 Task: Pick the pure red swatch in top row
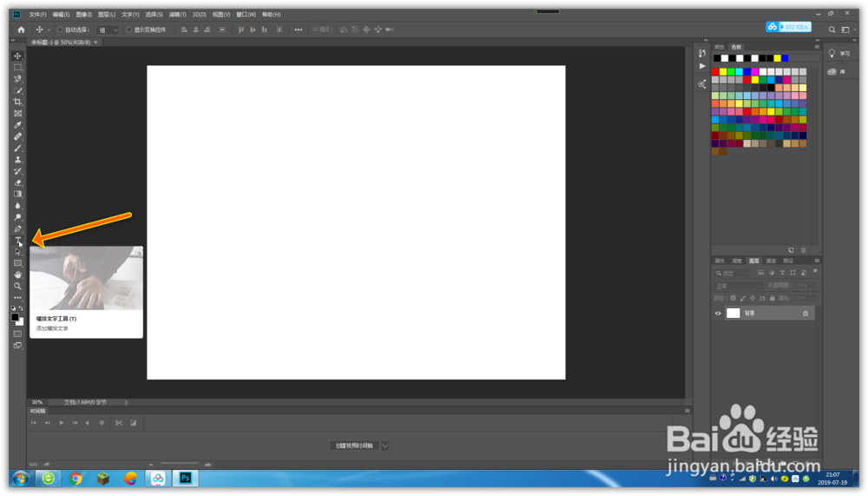coord(715,72)
